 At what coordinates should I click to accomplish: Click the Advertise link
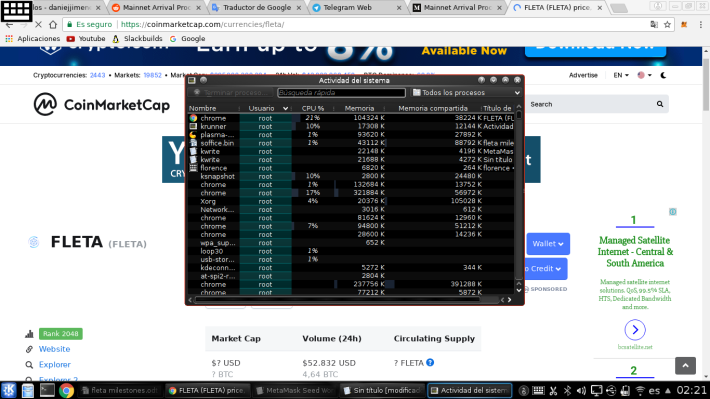(583, 76)
